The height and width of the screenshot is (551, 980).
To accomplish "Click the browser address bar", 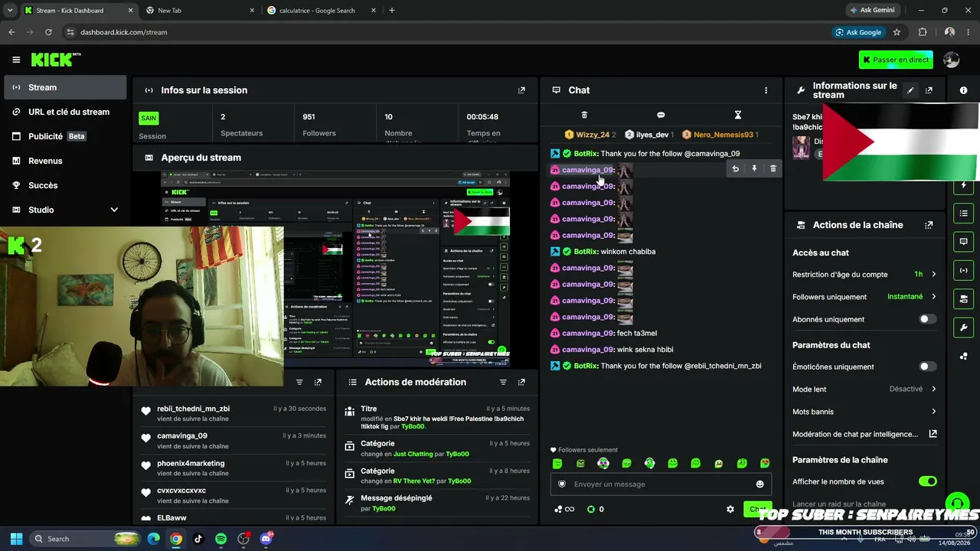I will click(446, 32).
